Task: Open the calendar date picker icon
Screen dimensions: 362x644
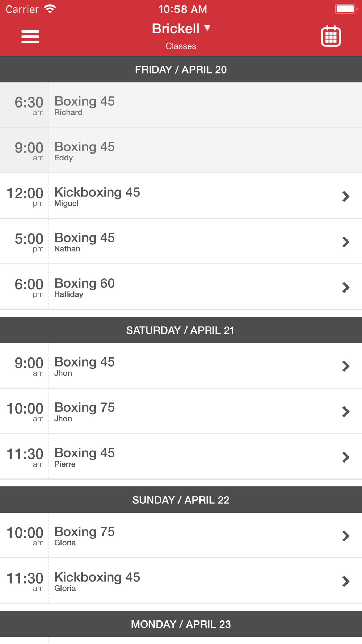Action: click(331, 36)
